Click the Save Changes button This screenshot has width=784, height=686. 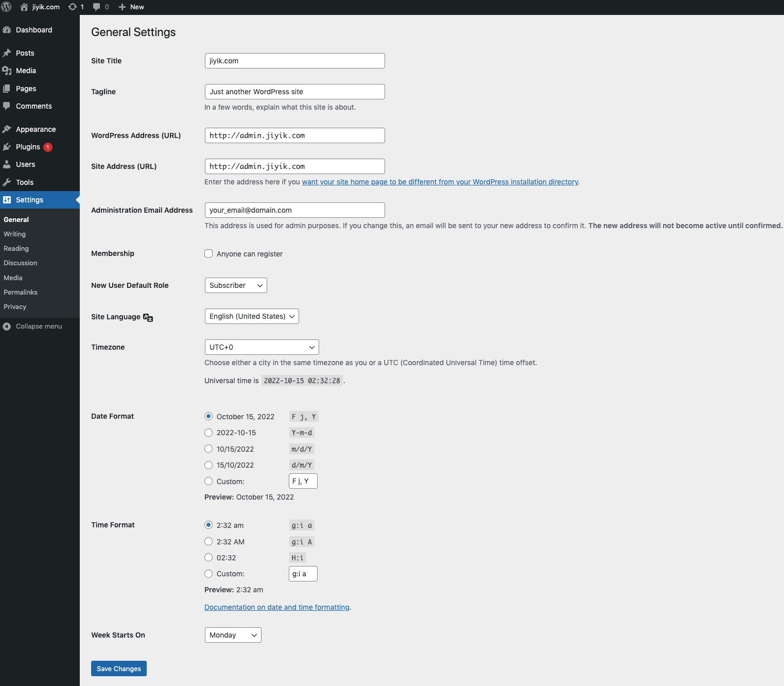click(x=119, y=668)
